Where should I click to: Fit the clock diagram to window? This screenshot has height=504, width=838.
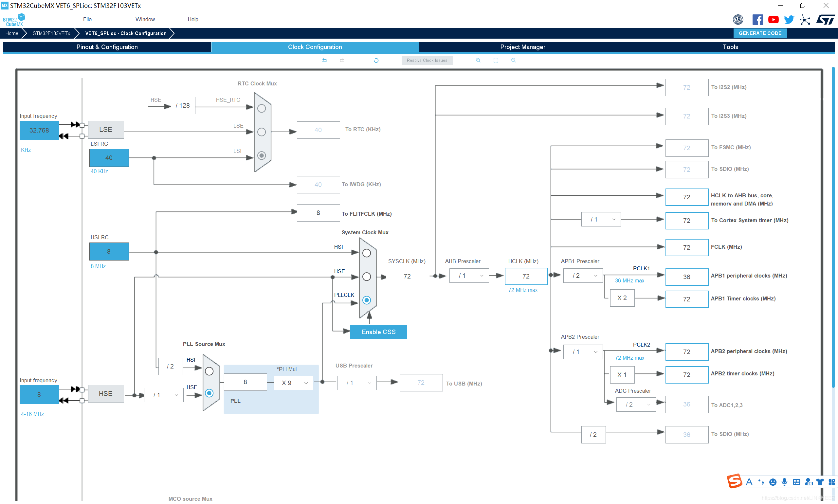[496, 60]
